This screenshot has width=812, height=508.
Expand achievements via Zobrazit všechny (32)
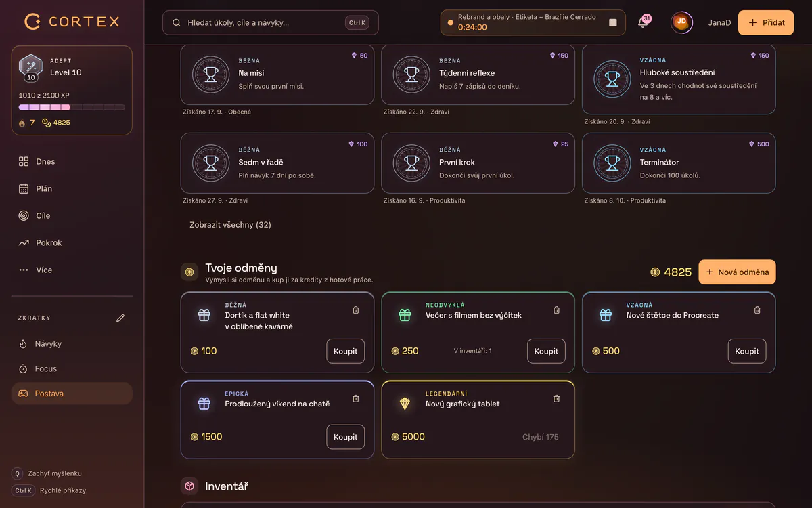[x=230, y=225]
